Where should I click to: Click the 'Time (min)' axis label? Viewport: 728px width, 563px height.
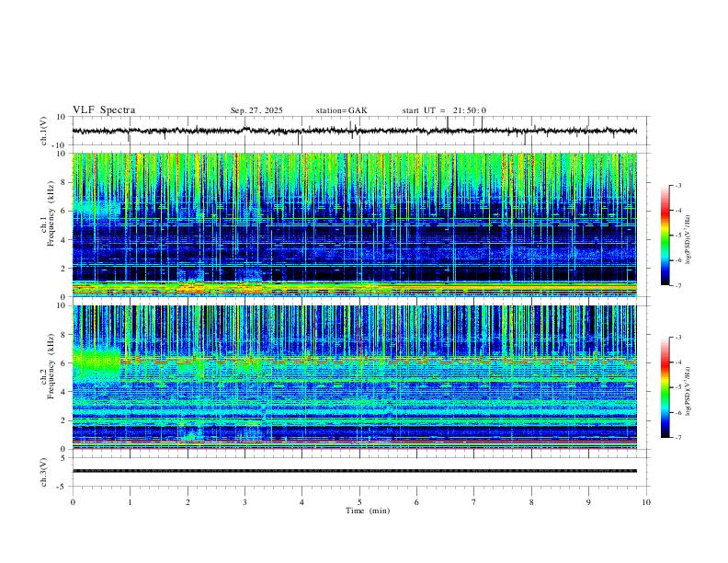pyautogui.click(x=368, y=511)
